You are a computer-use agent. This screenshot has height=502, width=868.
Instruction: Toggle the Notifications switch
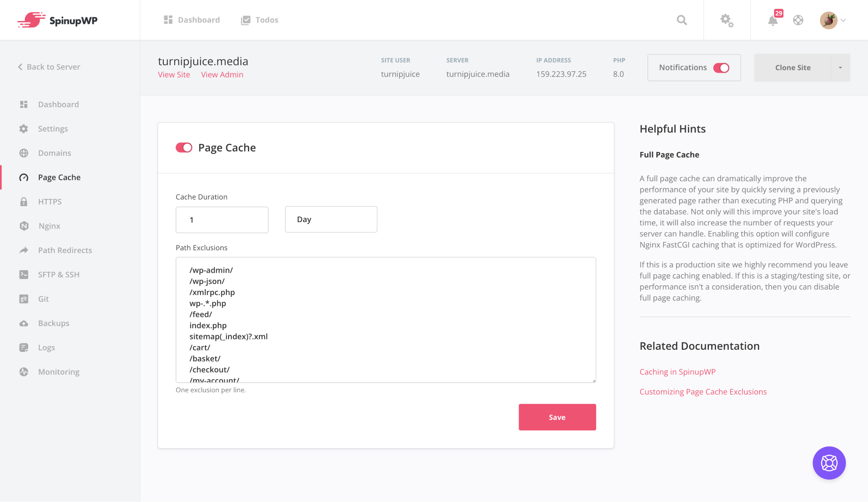[x=721, y=68]
